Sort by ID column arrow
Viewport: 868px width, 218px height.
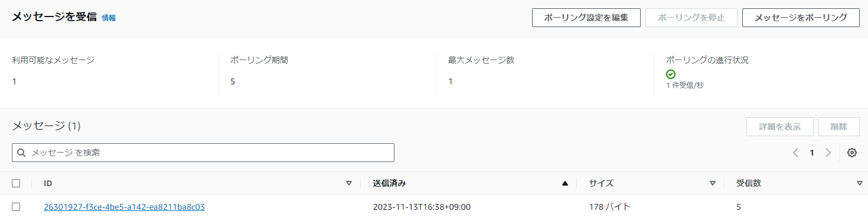click(x=348, y=183)
